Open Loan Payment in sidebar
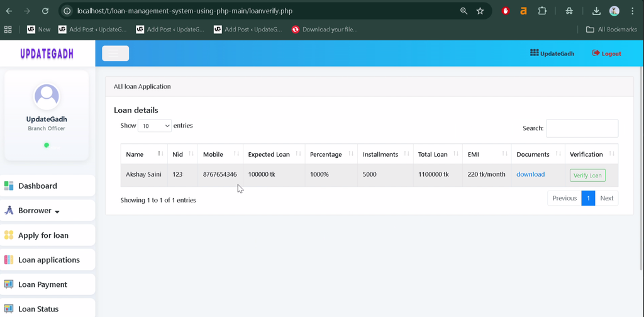Screen dimensions: 644x317 click(x=48, y=284)
